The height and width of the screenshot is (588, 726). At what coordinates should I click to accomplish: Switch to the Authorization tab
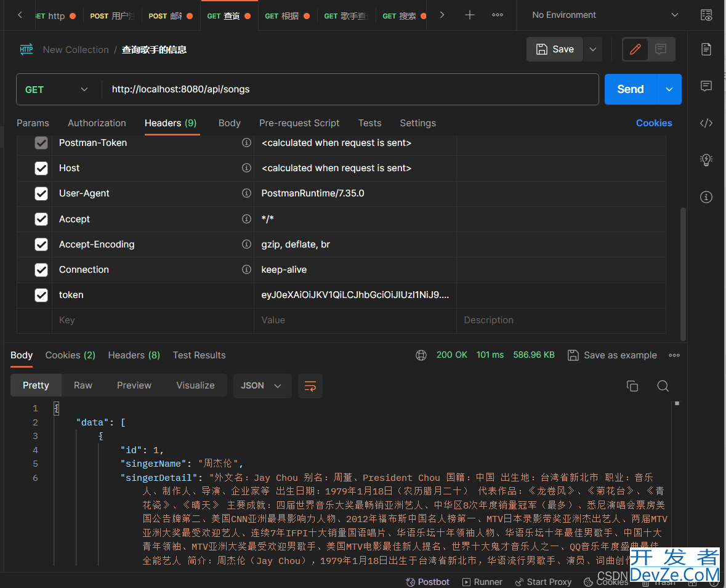97,123
